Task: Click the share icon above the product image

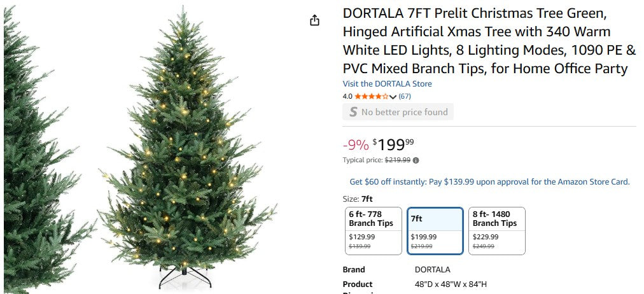Action: point(314,20)
